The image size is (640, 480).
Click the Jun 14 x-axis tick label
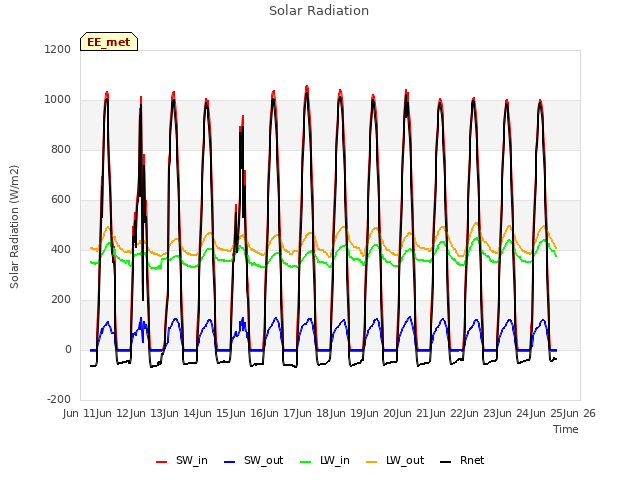(180, 413)
